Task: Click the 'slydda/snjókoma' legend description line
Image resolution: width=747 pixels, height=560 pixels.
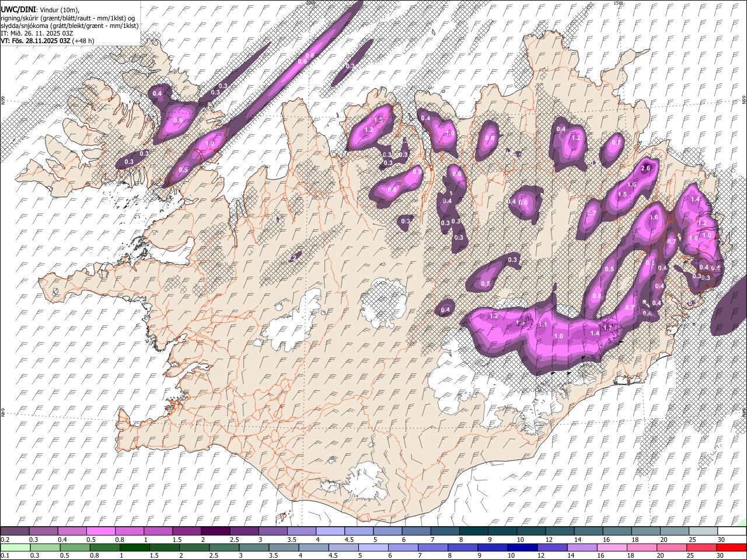Action: [x=69, y=25]
